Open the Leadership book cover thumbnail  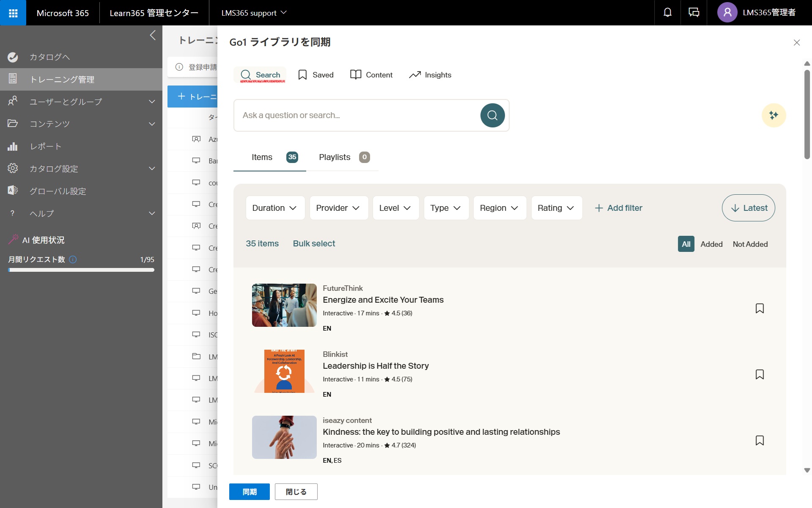[x=284, y=371]
